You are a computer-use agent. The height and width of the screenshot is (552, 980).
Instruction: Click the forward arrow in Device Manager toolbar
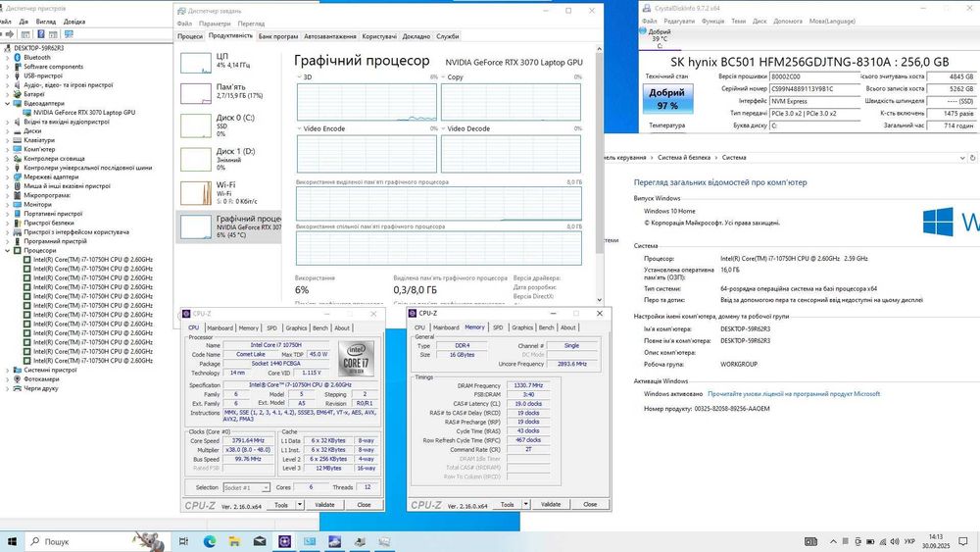tap(10, 34)
